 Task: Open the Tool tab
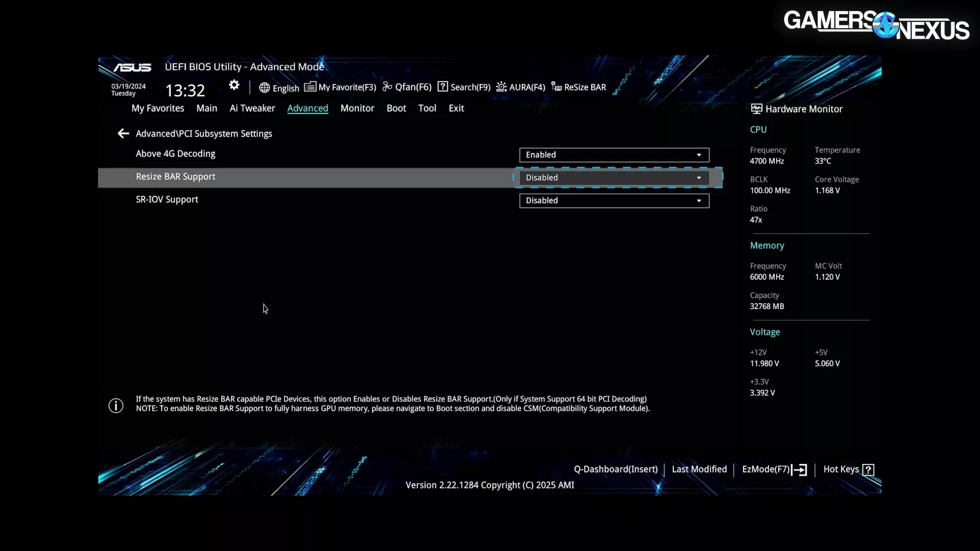click(427, 108)
